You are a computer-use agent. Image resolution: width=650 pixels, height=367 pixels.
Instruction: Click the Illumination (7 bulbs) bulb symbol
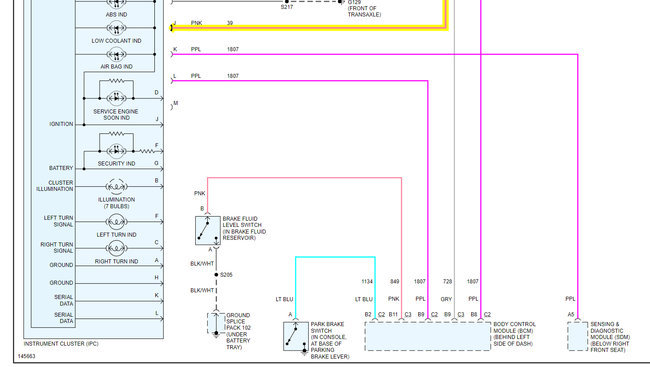click(116, 187)
